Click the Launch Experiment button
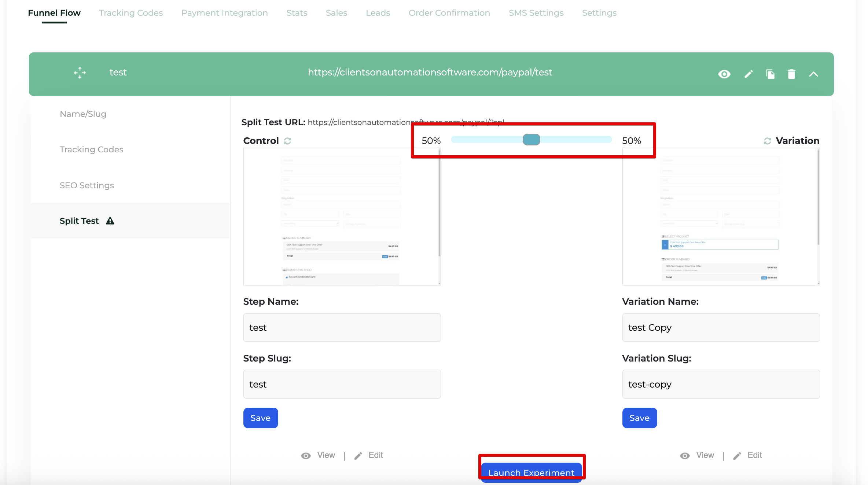This screenshot has width=868, height=485. [x=531, y=472]
